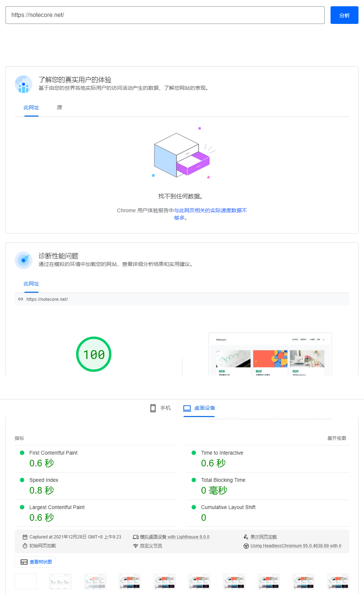364x594 pixels.
Task: Select the 此网址 tab under real user experience
Action: (31, 107)
